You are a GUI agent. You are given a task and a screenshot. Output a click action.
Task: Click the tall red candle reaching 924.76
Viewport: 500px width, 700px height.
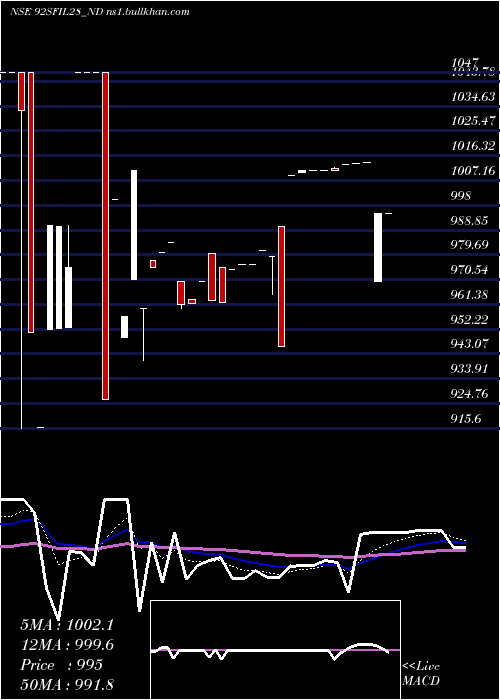pos(105,236)
